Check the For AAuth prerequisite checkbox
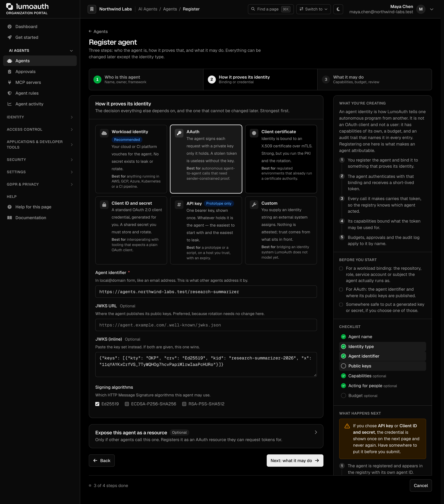The image size is (444, 504). click(341, 289)
